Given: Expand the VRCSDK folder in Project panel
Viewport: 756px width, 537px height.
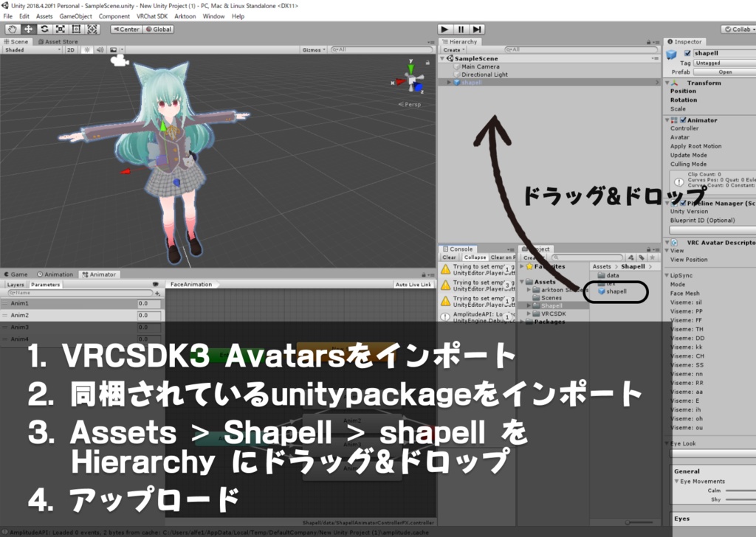Looking at the screenshot, I should click(x=529, y=313).
